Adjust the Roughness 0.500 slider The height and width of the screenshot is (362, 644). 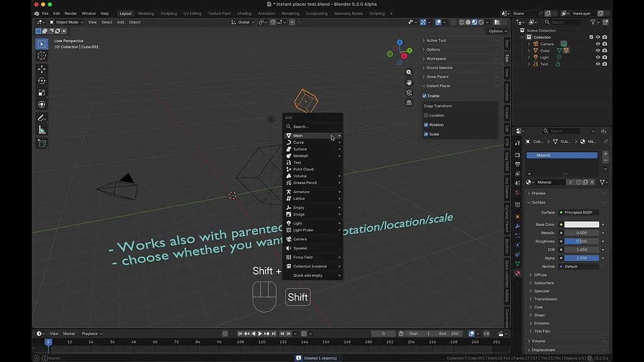point(582,241)
